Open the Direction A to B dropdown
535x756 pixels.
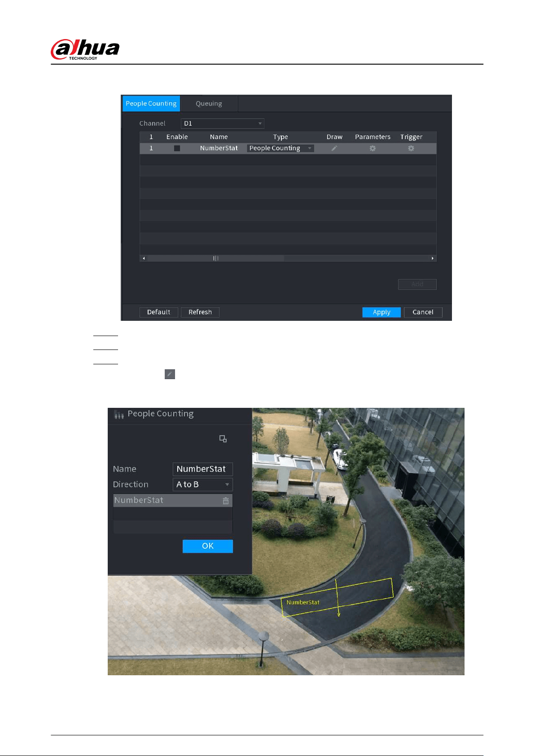click(x=203, y=485)
